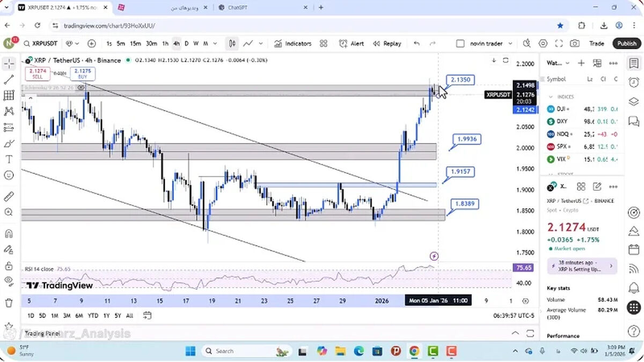The image size is (644, 362).
Task: Click the trash remove objects icon
Action: click(9, 303)
